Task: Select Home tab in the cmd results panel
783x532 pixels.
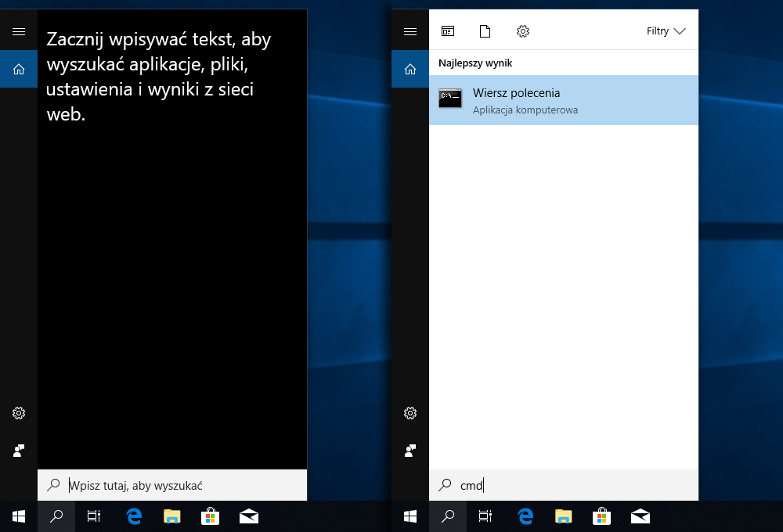Action: [410, 70]
